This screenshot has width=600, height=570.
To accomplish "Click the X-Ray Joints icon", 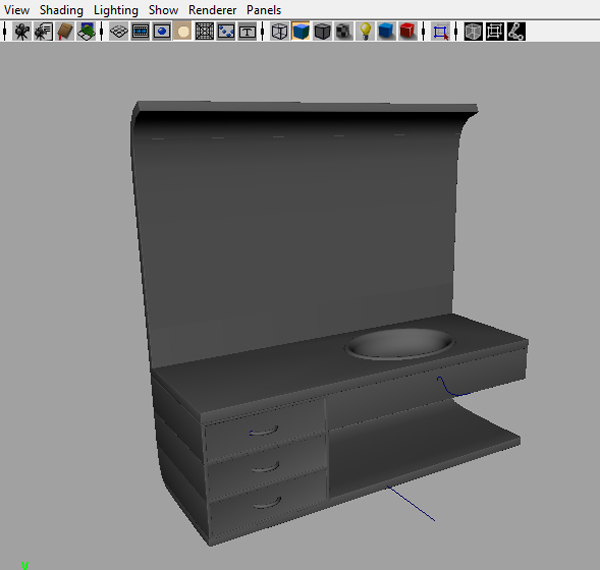I will pos(516,31).
